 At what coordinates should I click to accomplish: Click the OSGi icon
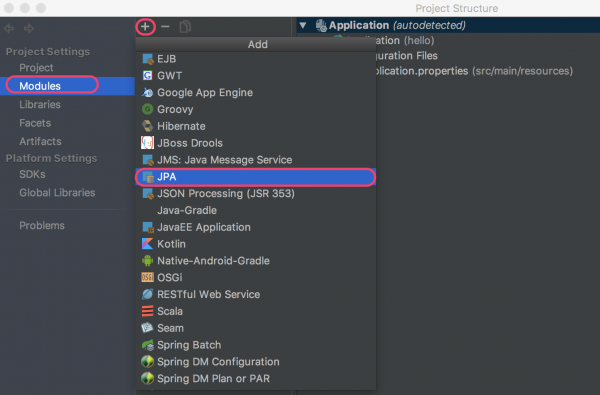[x=148, y=277]
